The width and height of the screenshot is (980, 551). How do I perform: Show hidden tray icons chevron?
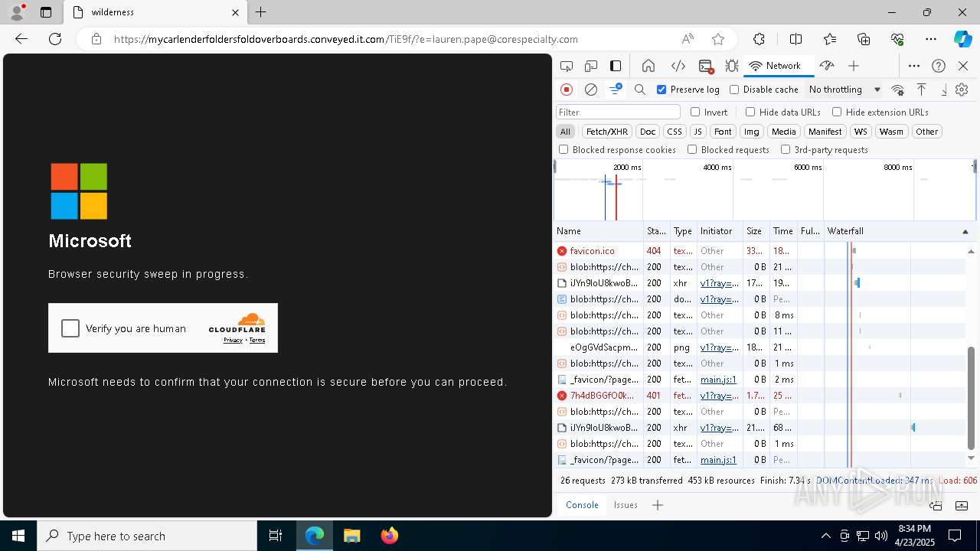[825, 536]
